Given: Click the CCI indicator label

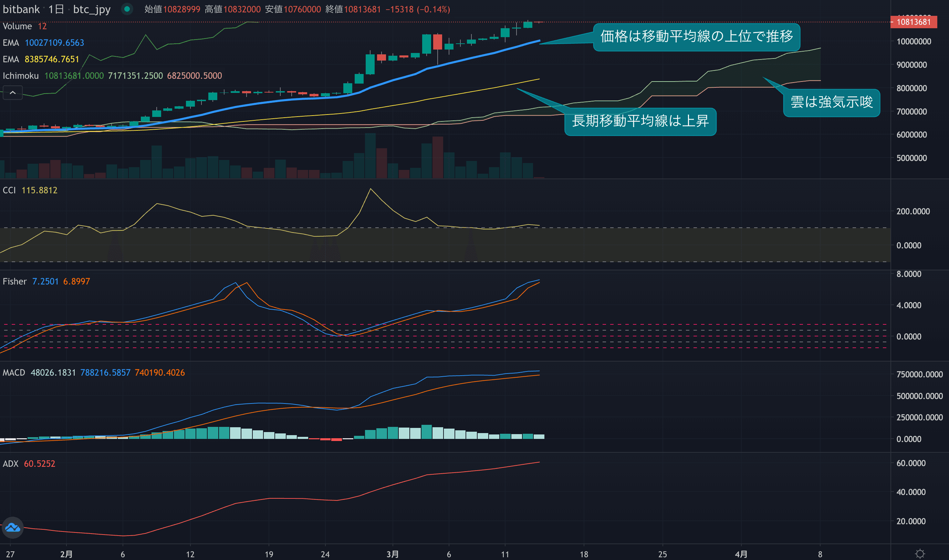Looking at the screenshot, I should coord(9,190).
